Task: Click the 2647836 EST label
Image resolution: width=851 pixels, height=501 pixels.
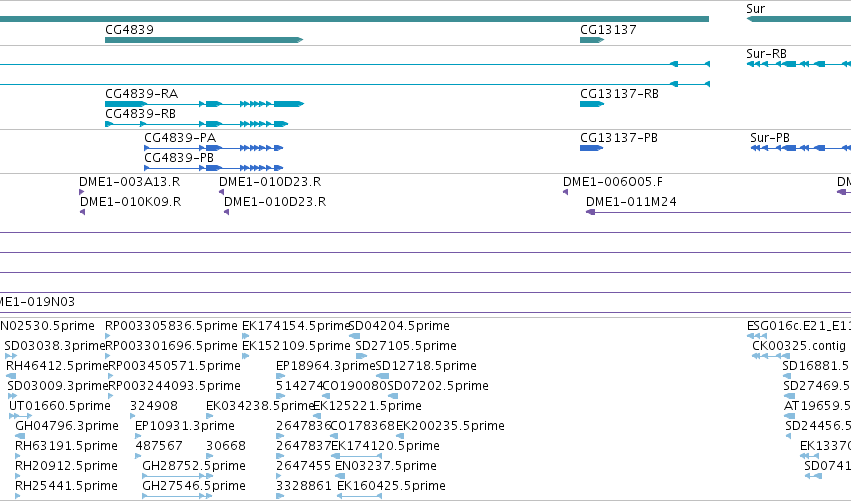Action: click(x=303, y=426)
